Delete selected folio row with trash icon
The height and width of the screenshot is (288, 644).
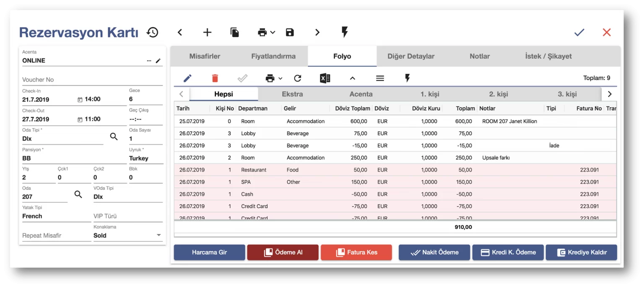click(215, 78)
